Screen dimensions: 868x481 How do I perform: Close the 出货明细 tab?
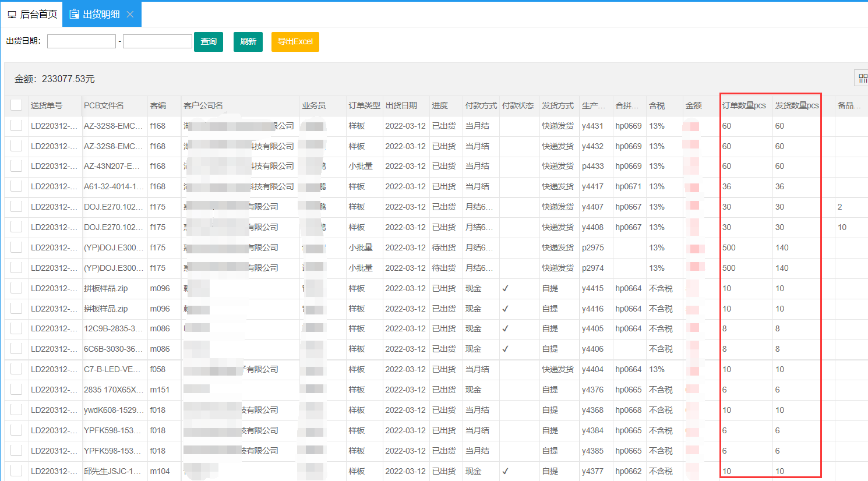click(x=130, y=15)
